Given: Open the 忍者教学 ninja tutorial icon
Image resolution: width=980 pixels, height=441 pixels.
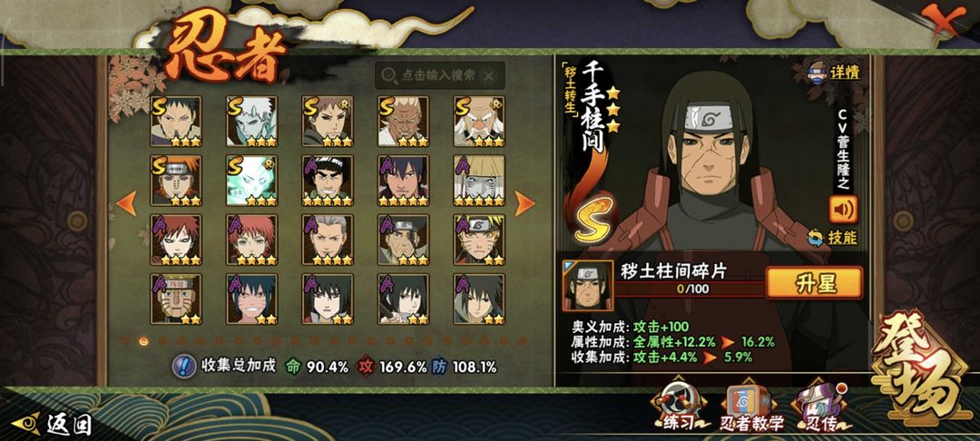Looking at the screenshot, I should point(750,407).
